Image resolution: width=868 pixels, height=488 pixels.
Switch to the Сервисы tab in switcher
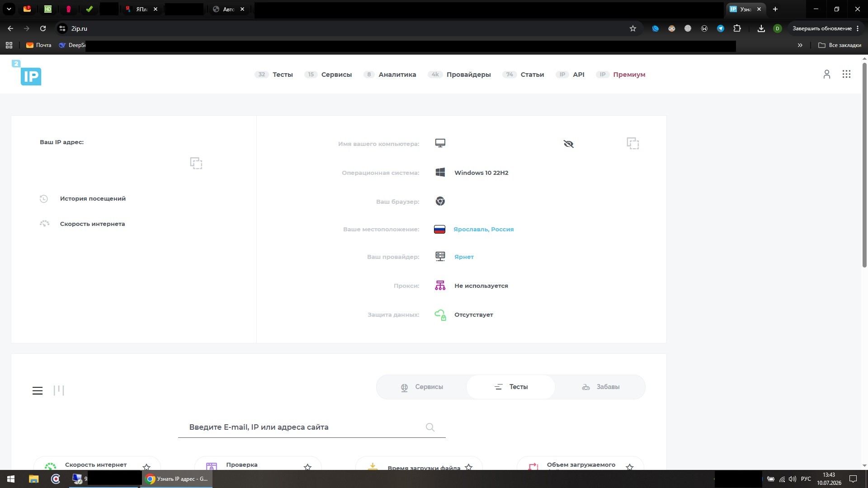point(422,387)
